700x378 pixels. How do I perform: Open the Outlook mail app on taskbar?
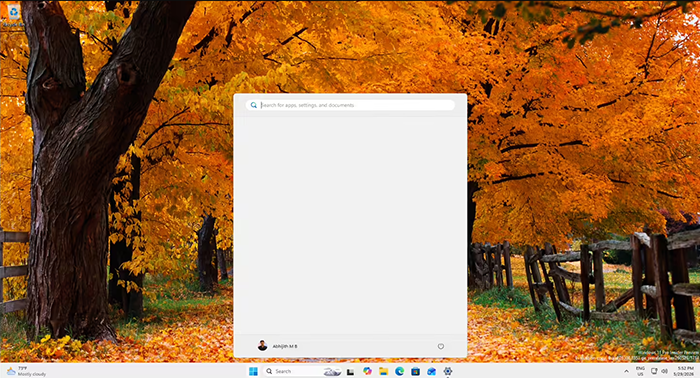[431, 371]
